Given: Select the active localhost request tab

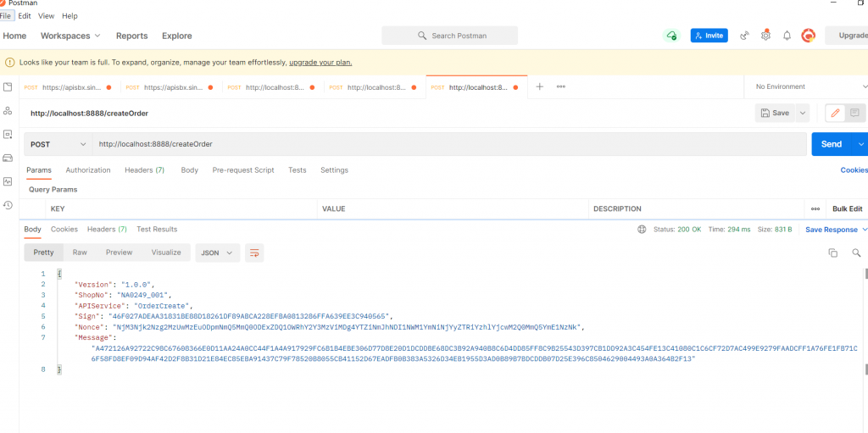Looking at the screenshot, I should click(476, 87).
